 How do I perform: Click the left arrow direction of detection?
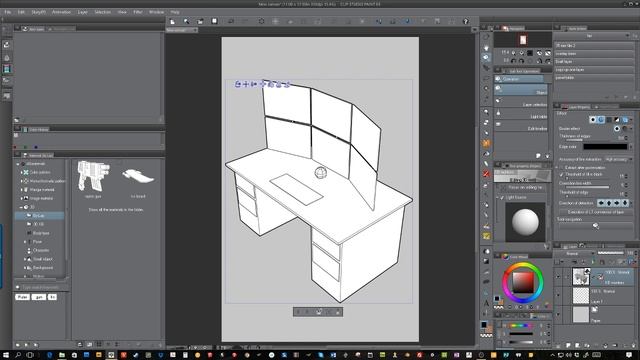tap(601, 203)
